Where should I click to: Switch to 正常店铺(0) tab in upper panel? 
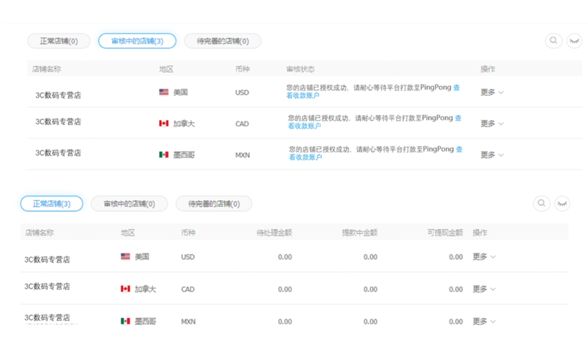(x=59, y=41)
